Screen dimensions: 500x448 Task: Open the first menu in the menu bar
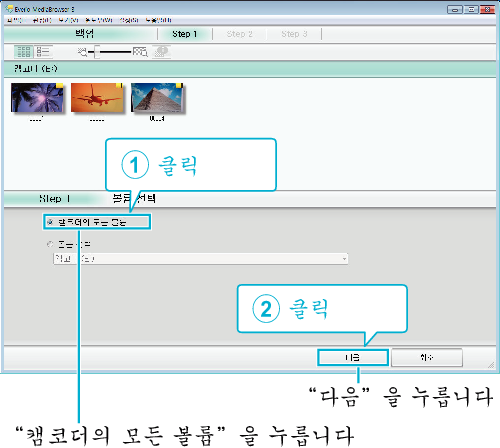pos(14,20)
